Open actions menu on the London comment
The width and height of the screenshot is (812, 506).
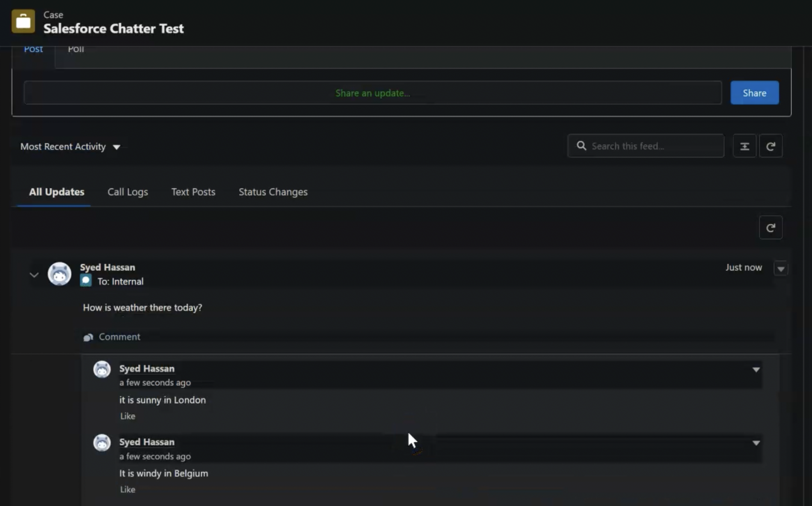[x=756, y=370]
